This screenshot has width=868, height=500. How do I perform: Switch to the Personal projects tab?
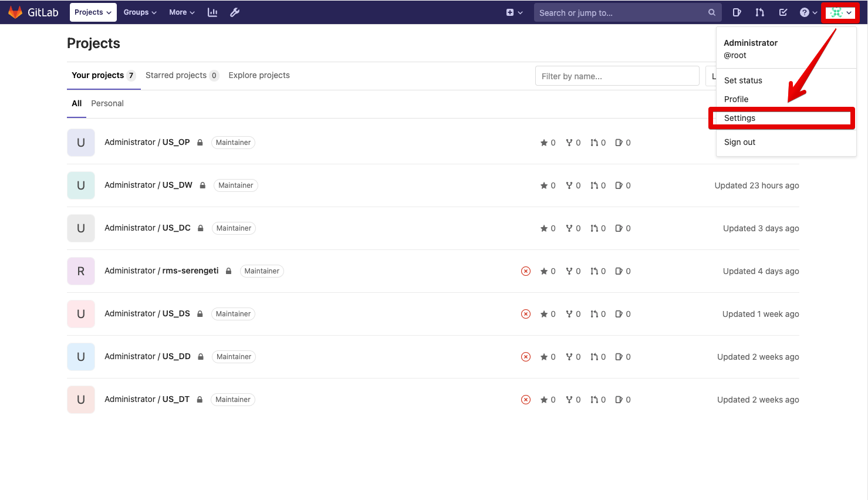pos(107,103)
